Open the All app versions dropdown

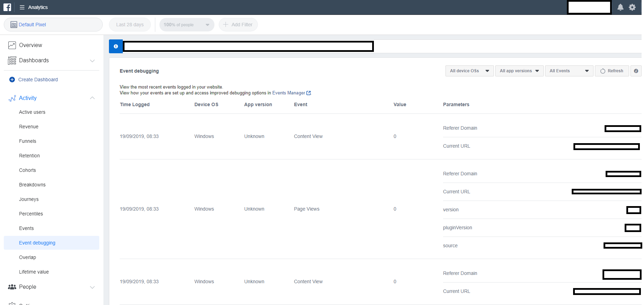point(519,71)
